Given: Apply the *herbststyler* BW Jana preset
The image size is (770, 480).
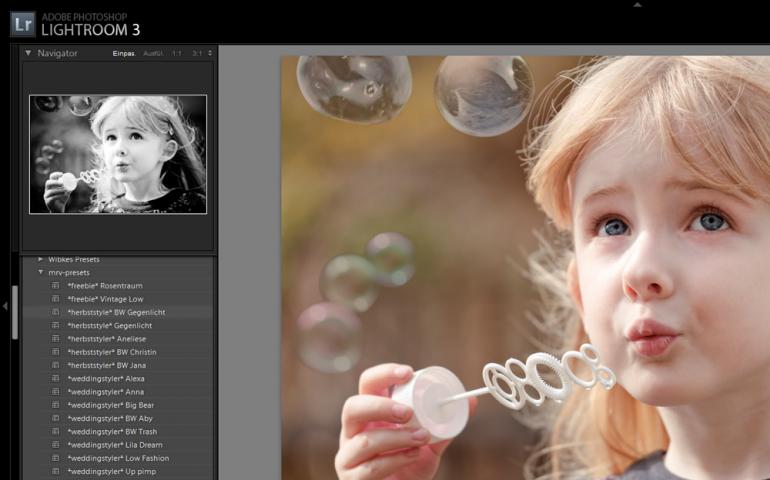Looking at the screenshot, I should [107, 365].
